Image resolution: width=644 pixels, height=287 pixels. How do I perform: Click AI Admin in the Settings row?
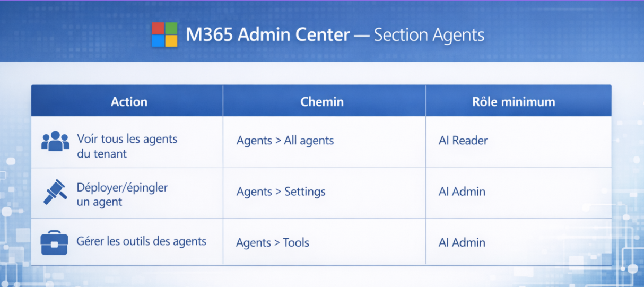coord(462,192)
